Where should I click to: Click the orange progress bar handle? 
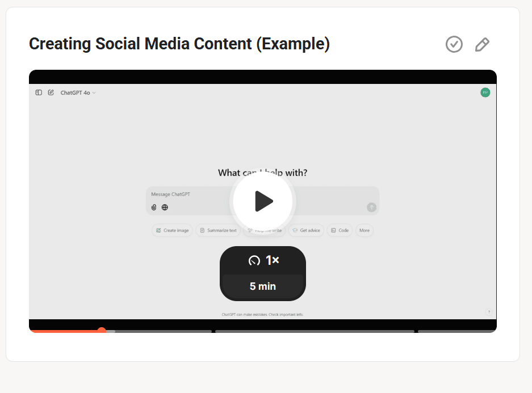click(102, 331)
